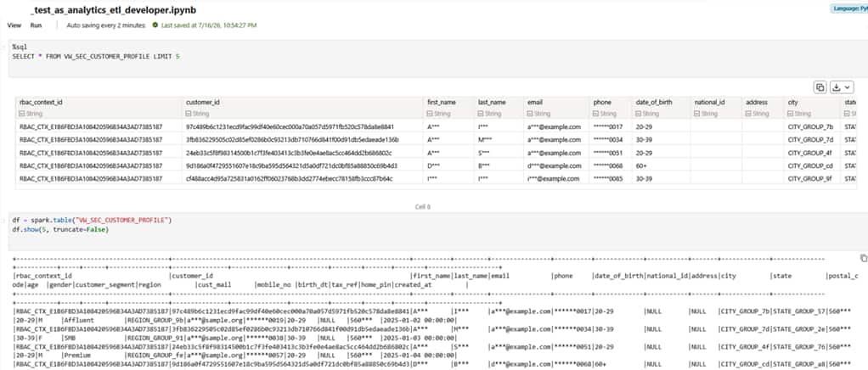This screenshot has width=868, height=370.
Task: Copy the df.show output text
Action: pos(862,258)
